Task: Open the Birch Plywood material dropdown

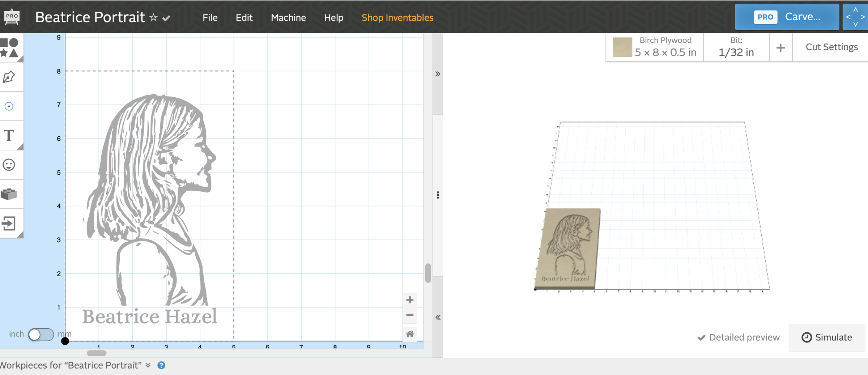Action: pos(655,47)
